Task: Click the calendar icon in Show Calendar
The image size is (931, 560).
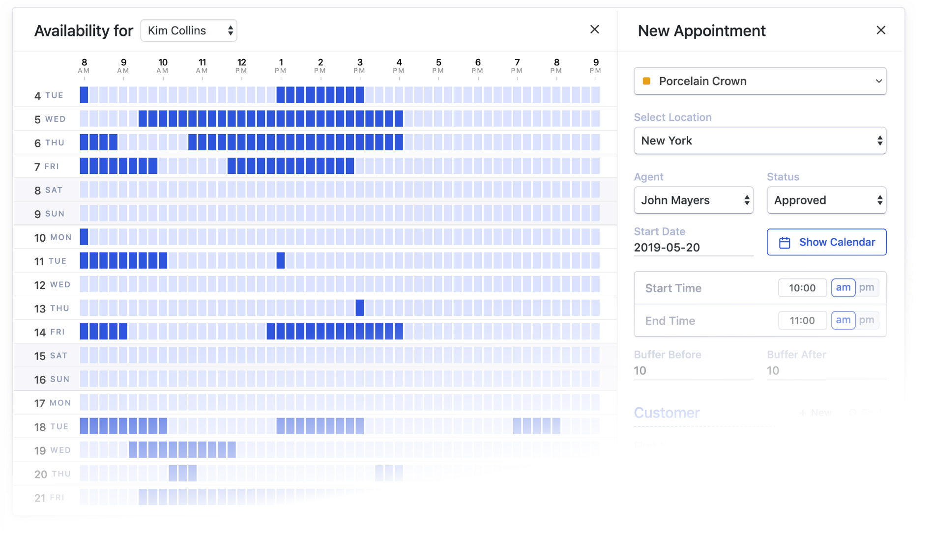Action: (785, 243)
